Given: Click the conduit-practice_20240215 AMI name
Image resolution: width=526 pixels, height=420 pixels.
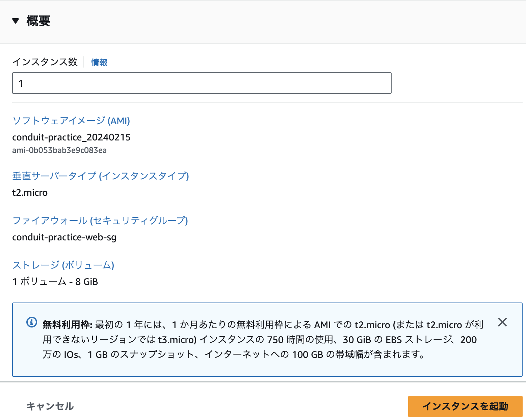Looking at the screenshot, I should (71, 137).
